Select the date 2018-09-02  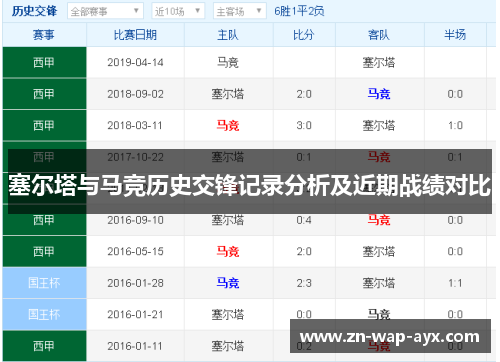pos(135,94)
